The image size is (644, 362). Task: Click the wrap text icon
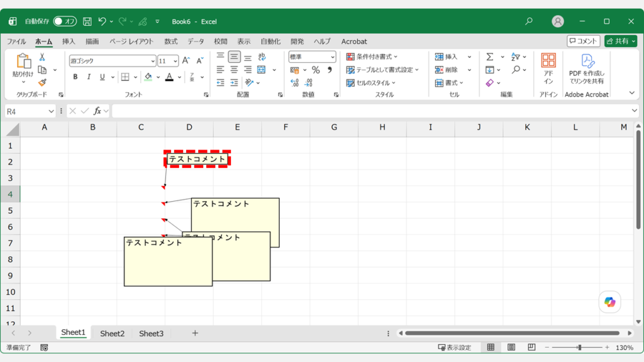pos(262,57)
